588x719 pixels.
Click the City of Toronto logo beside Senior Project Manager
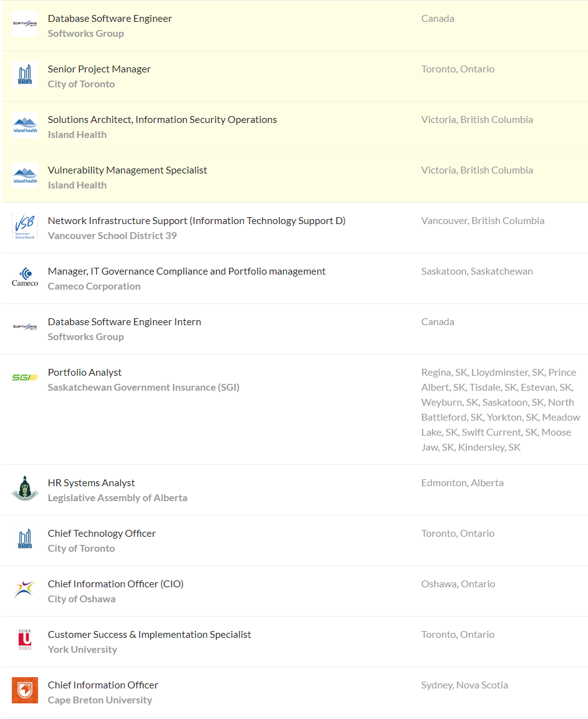pos(25,75)
